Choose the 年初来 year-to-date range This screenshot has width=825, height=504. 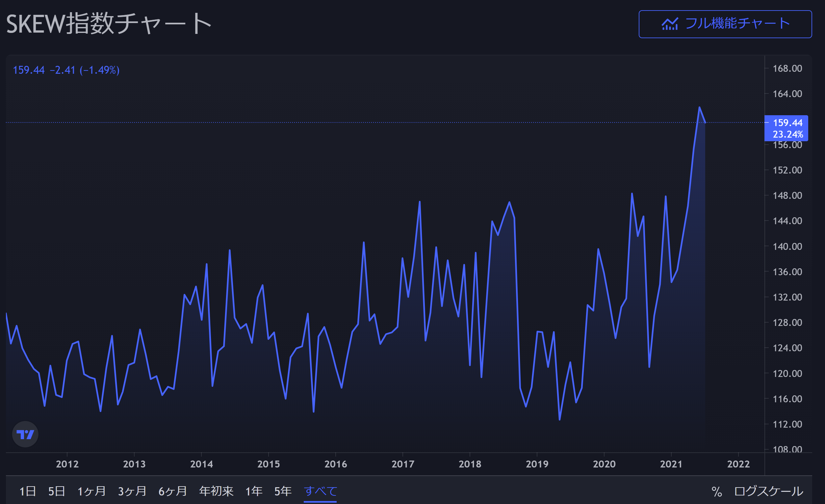216,491
